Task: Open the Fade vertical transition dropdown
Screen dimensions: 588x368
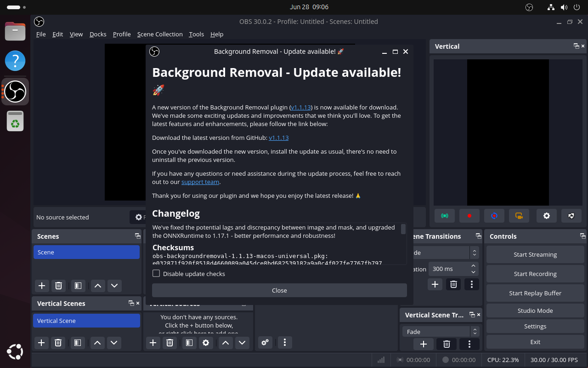Action: (x=441, y=331)
